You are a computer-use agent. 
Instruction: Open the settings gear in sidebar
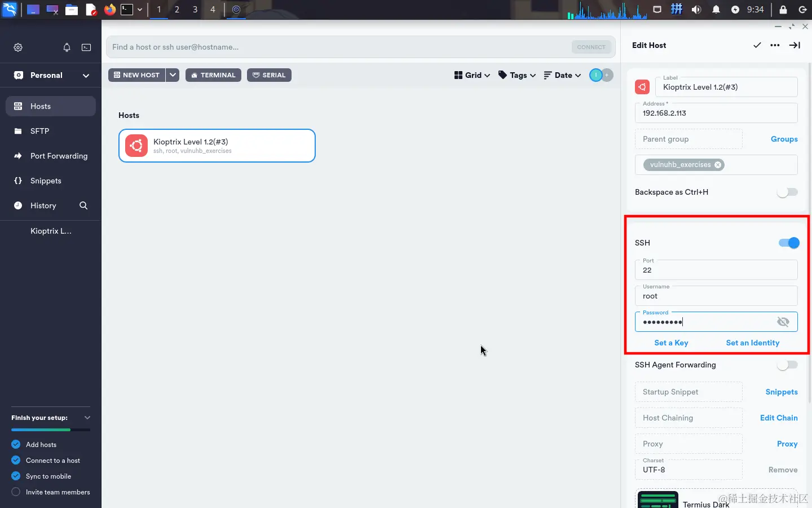coord(18,47)
